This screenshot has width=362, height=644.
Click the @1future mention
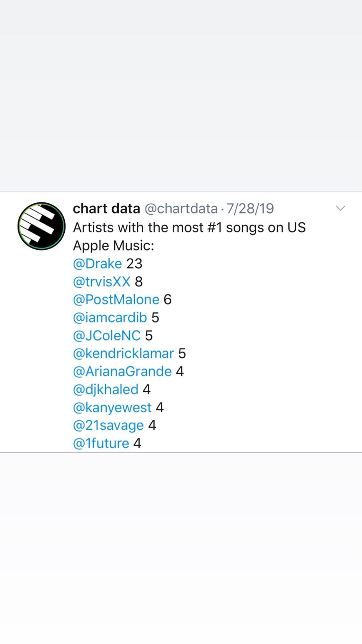(101, 443)
